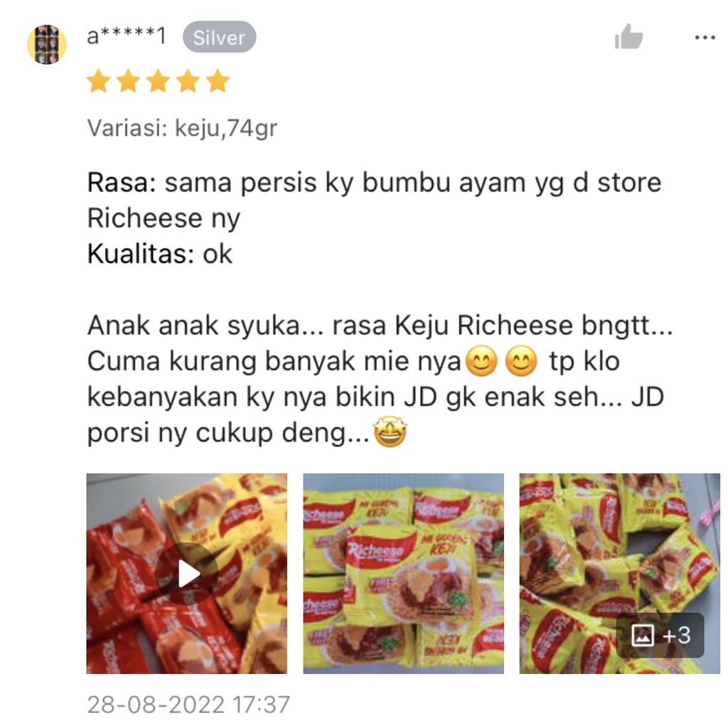The height and width of the screenshot is (728, 728).
Task: Tap the Silver membership badge
Action: coord(219,37)
